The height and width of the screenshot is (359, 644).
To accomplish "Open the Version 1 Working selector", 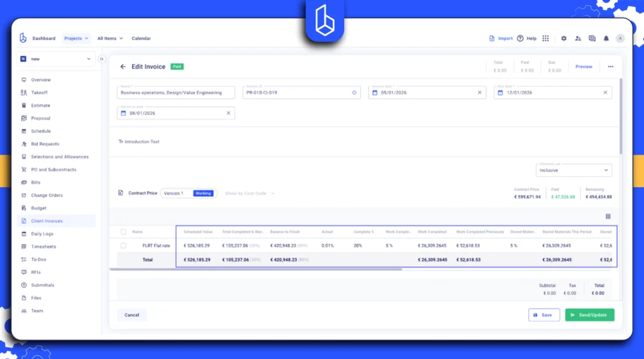I will (189, 193).
